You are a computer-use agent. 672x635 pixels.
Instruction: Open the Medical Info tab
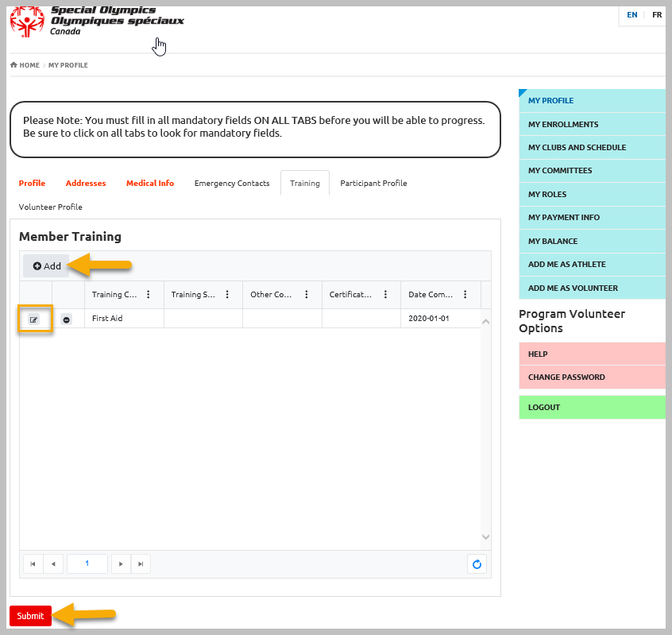[150, 183]
